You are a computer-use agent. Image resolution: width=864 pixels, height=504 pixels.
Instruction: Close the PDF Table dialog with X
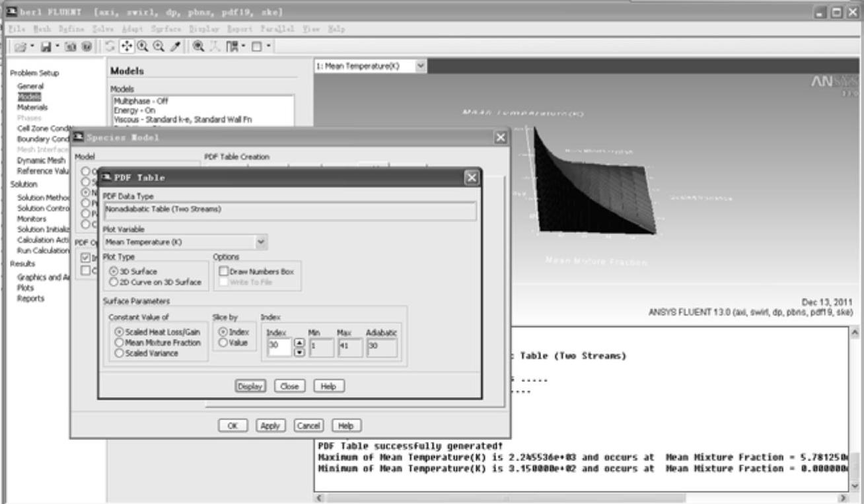471,177
